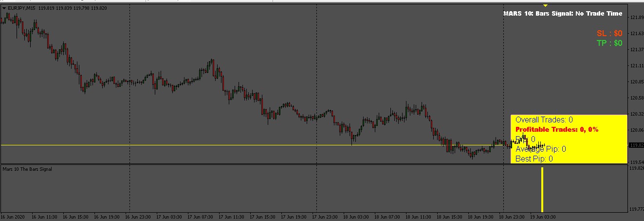Click the 19 Jun 03:30 time label

click(x=543, y=217)
